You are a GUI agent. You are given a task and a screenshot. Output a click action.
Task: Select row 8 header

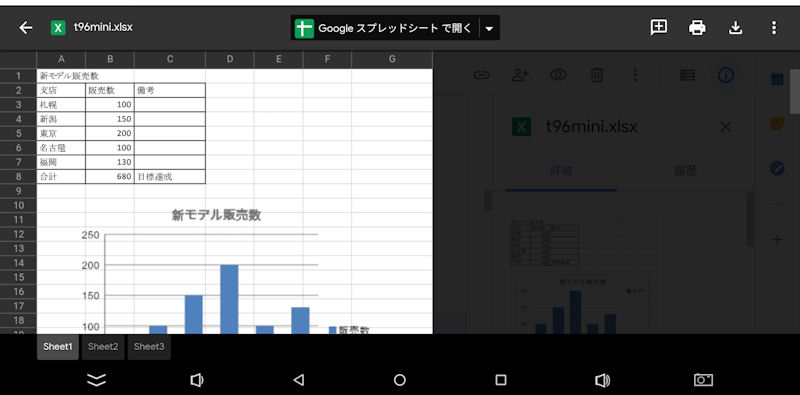pos(18,177)
